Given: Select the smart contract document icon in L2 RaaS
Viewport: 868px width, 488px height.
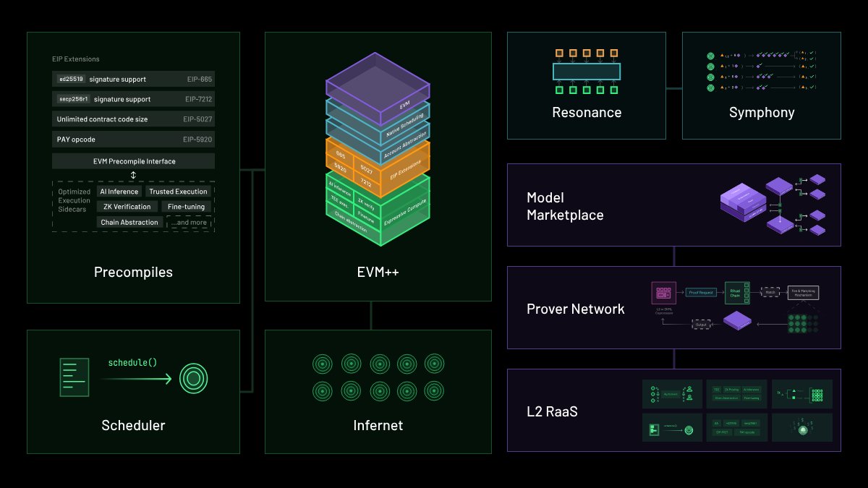Looking at the screenshot, I should [x=654, y=429].
